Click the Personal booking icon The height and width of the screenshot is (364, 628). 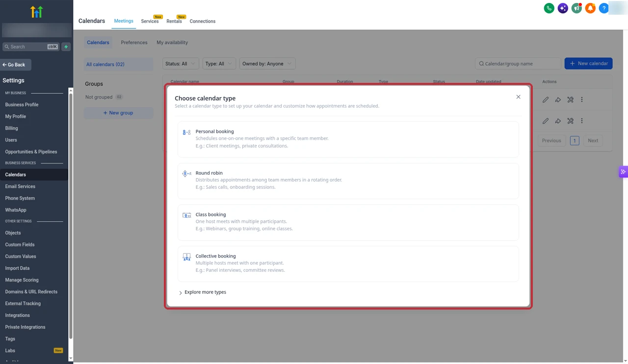point(186,132)
